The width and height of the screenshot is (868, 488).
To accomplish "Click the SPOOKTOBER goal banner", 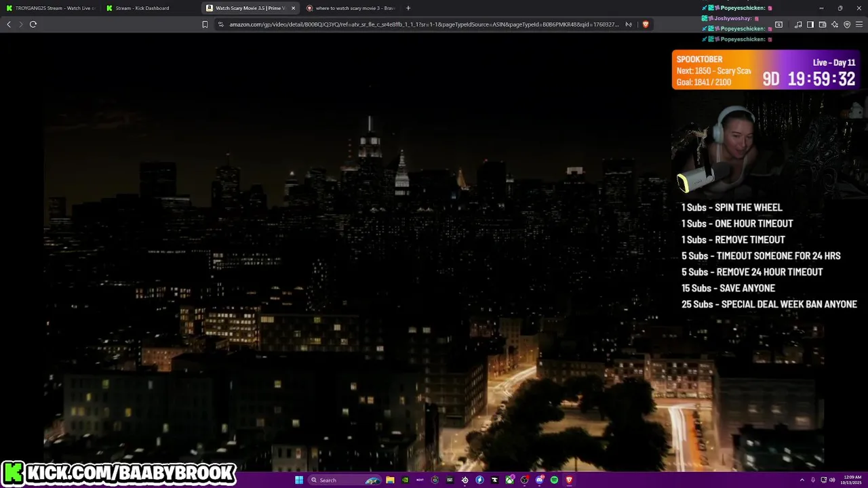I will 766,70.
